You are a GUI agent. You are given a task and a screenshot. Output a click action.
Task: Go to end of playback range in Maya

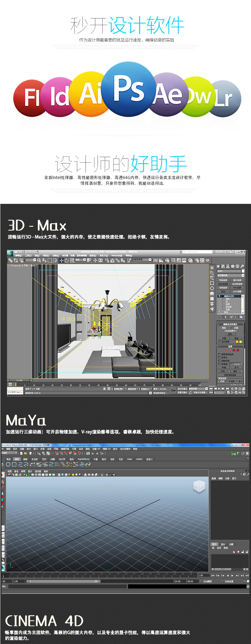247,576
